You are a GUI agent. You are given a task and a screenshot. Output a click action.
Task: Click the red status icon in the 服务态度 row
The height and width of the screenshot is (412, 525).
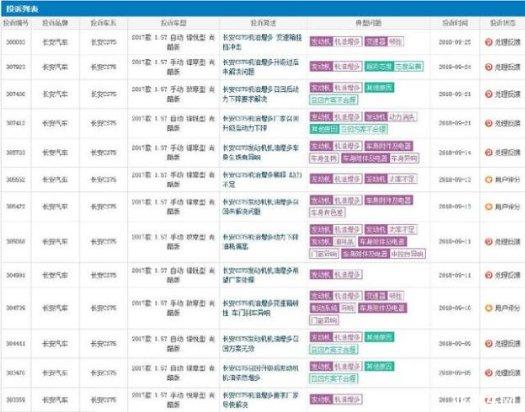click(489, 67)
